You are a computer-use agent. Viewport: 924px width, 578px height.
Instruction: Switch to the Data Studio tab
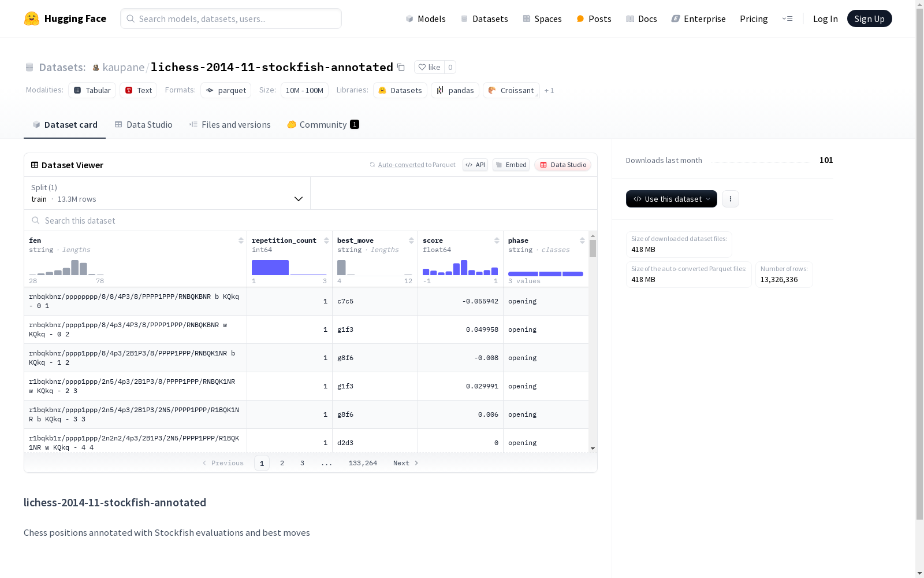coord(144,125)
